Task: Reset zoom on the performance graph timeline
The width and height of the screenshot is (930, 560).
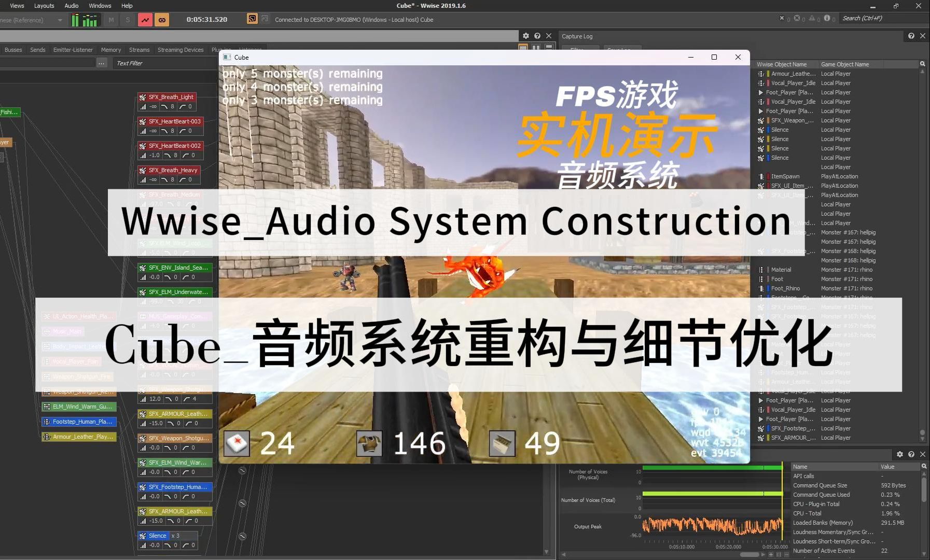Action: pyautogui.click(x=779, y=554)
